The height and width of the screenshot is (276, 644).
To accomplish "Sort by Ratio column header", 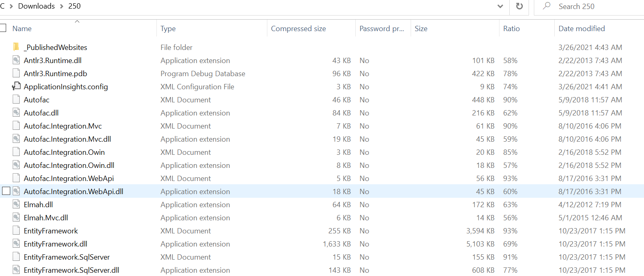I will (511, 29).
